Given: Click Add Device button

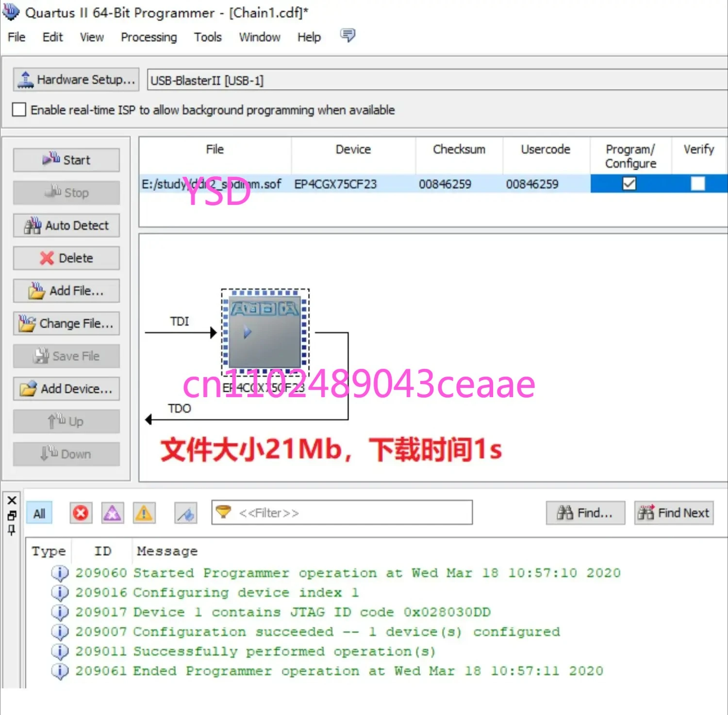Looking at the screenshot, I should tap(66, 389).
